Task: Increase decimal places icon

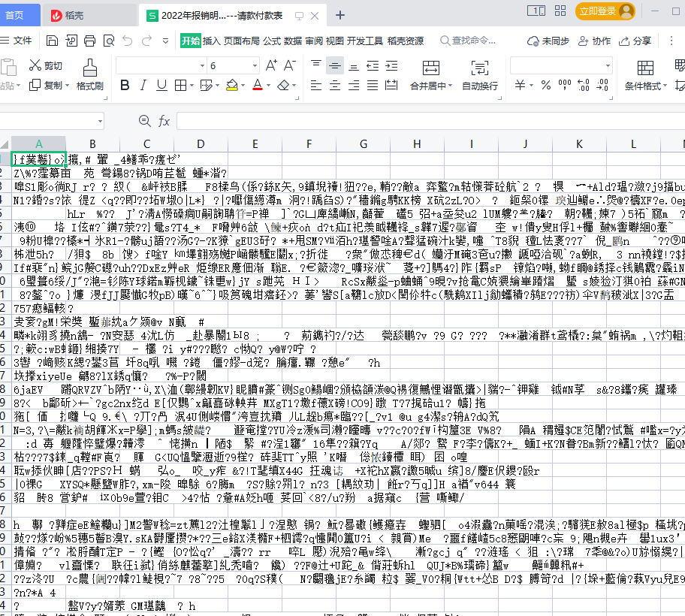Action: pyautogui.click(x=584, y=85)
